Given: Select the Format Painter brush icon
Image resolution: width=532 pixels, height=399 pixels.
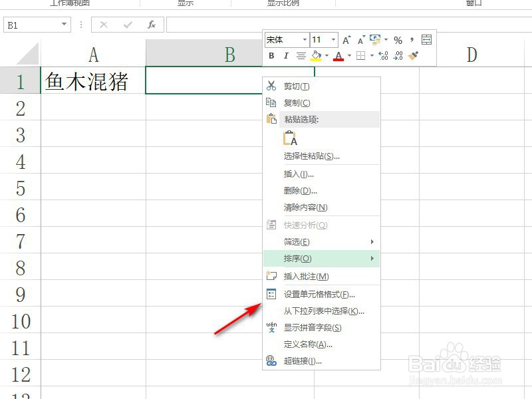Looking at the screenshot, I should 414,56.
